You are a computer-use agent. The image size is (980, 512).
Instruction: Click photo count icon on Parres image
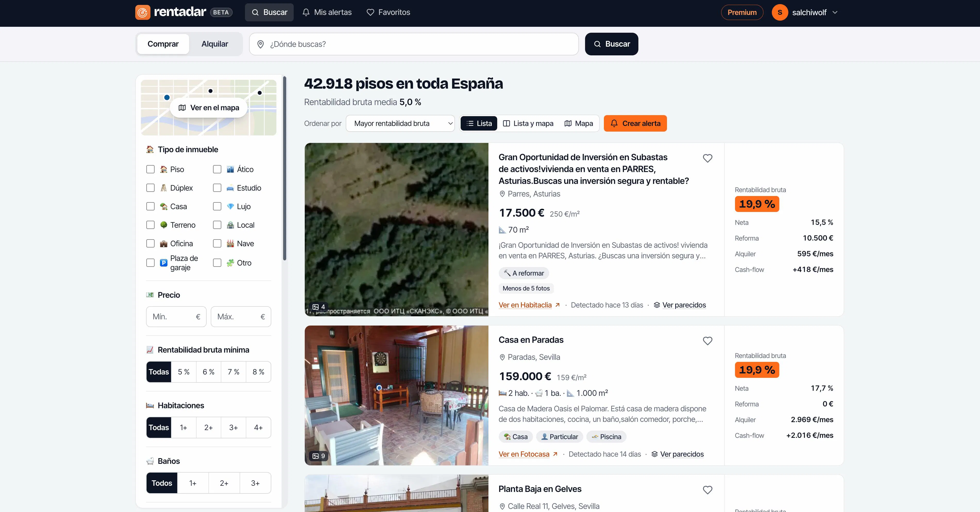point(315,306)
